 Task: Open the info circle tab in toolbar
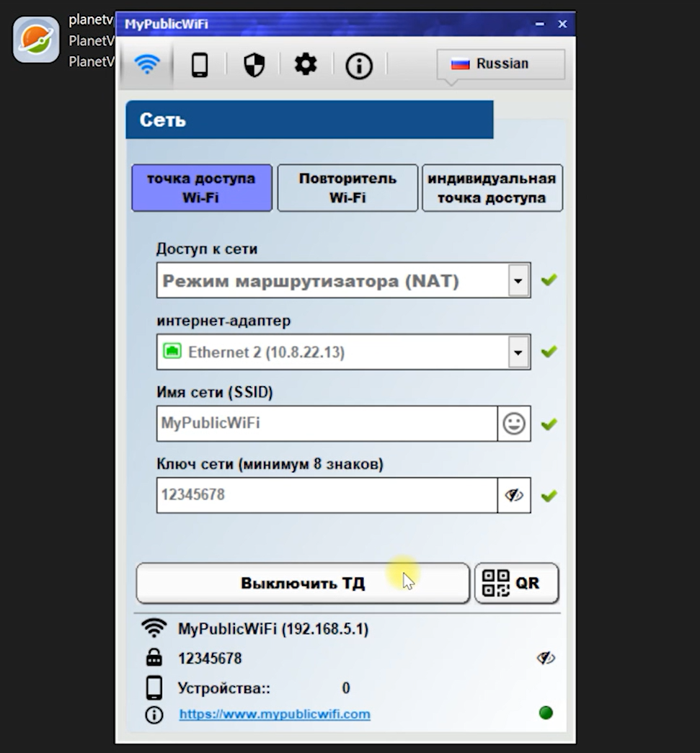pos(359,66)
